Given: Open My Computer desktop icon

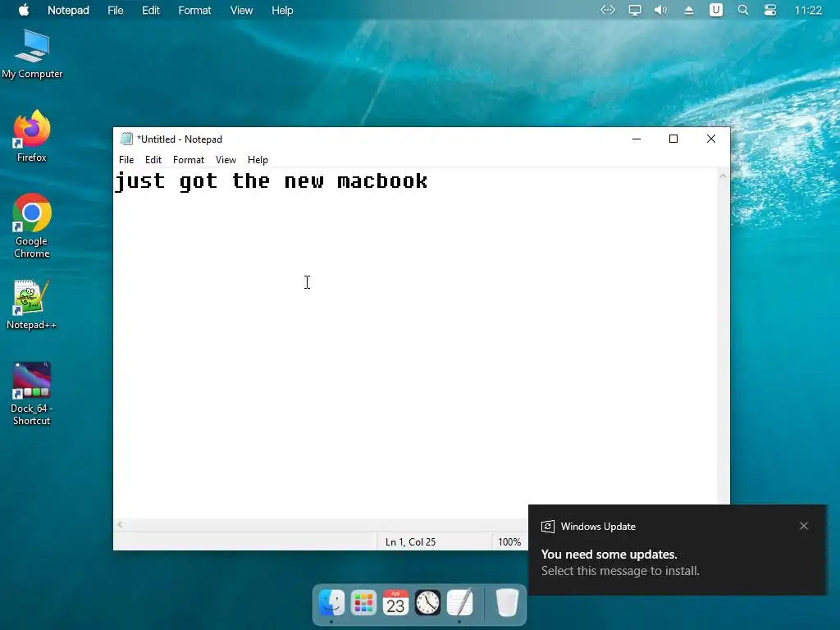Looking at the screenshot, I should (x=32, y=54).
